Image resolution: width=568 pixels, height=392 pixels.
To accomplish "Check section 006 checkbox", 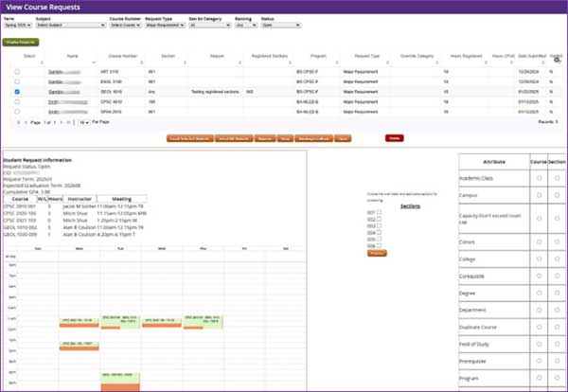I will coord(379,246).
